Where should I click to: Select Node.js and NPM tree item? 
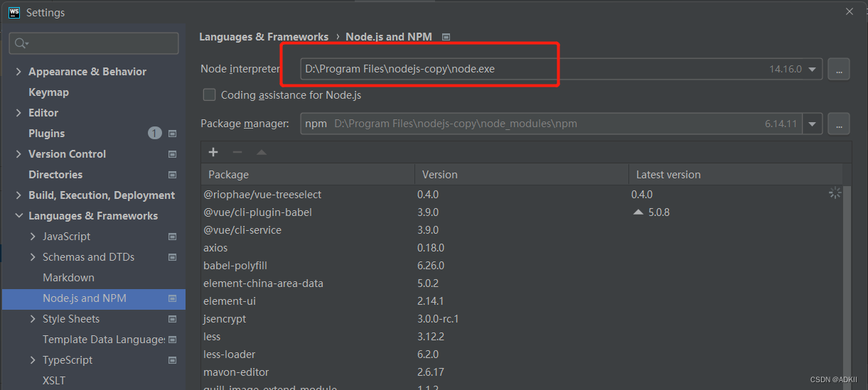pyautogui.click(x=93, y=298)
